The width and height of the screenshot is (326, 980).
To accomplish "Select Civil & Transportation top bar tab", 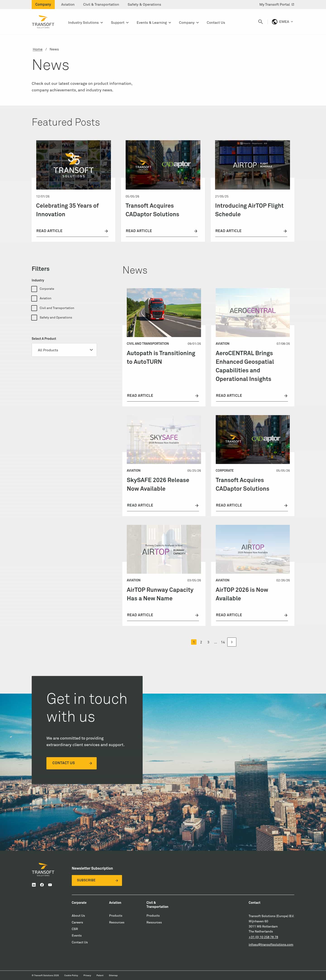I will [101, 5].
